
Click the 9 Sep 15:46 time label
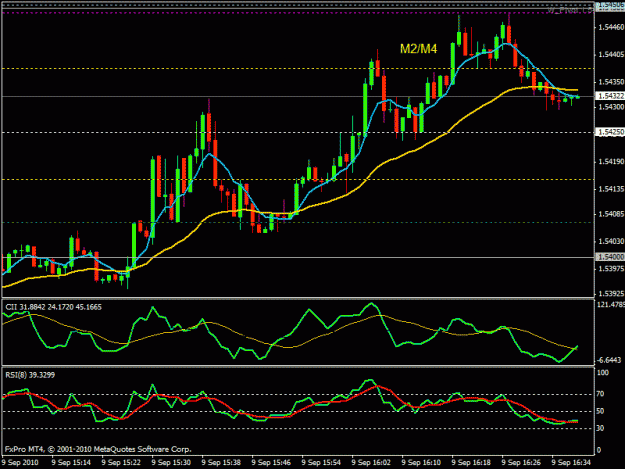(271, 462)
